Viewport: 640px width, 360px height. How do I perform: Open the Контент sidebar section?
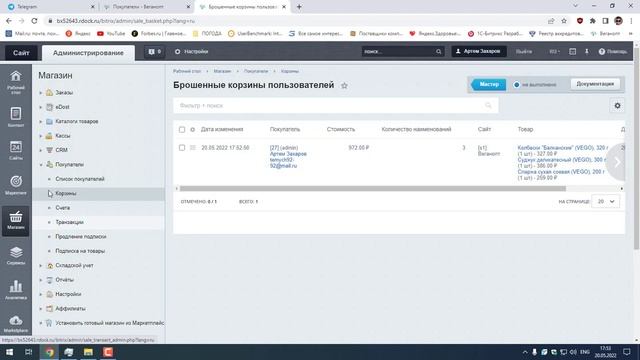tap(16, 117)
